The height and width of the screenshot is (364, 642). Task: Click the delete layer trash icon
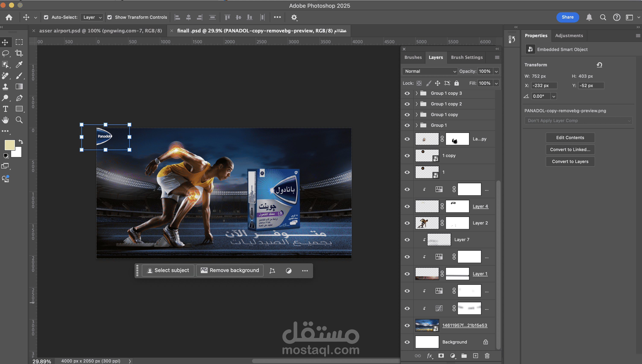pos(487,355)
